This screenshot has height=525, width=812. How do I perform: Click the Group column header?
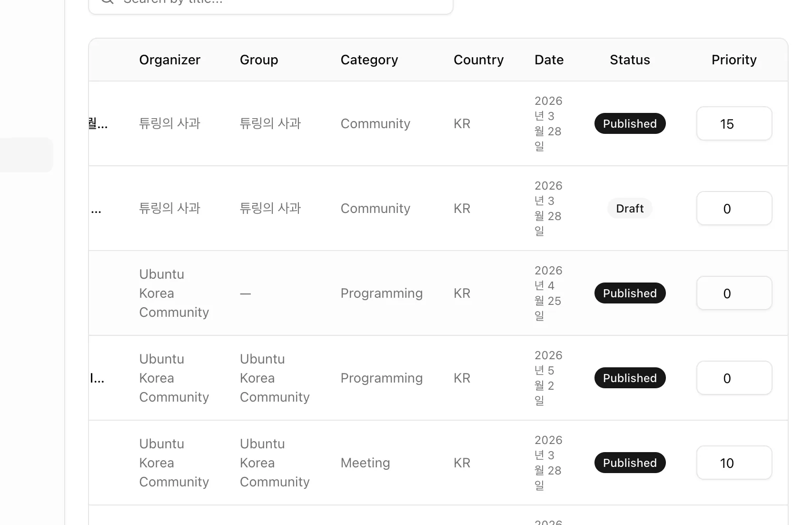258,60
